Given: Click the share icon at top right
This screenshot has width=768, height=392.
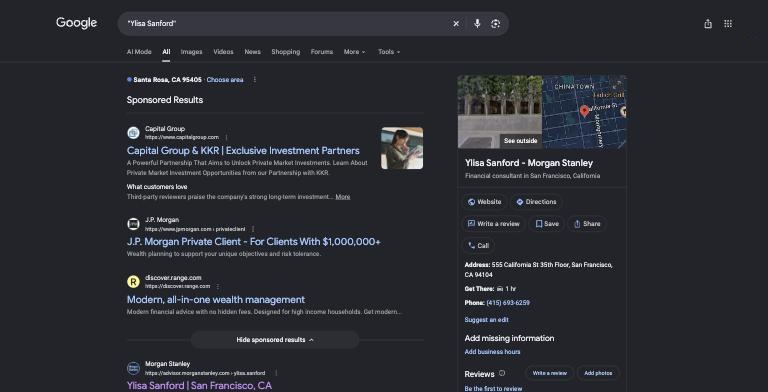Looking at the screenshot, I should (708, 24).
